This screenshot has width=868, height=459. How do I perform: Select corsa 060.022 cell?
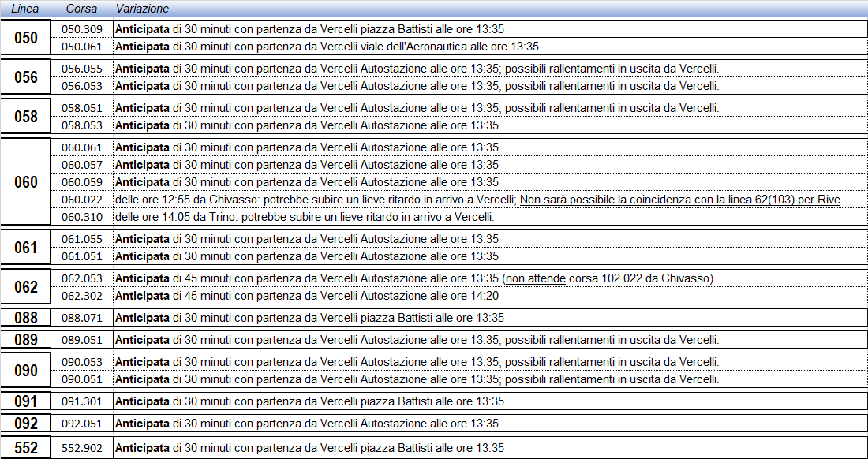(82, 200)
